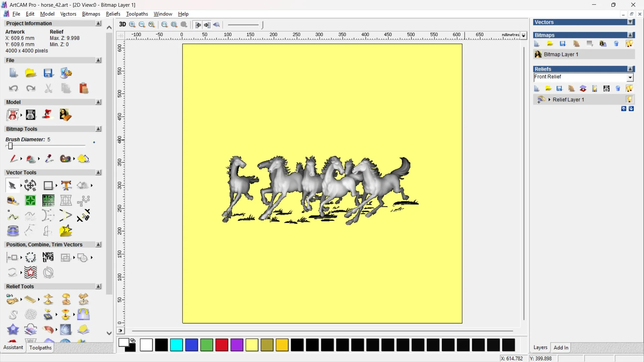The height and width of the screenshot is (362, 644).
Task: Click the Zoom In toolbar icon
Action: [x=132, y=24]
